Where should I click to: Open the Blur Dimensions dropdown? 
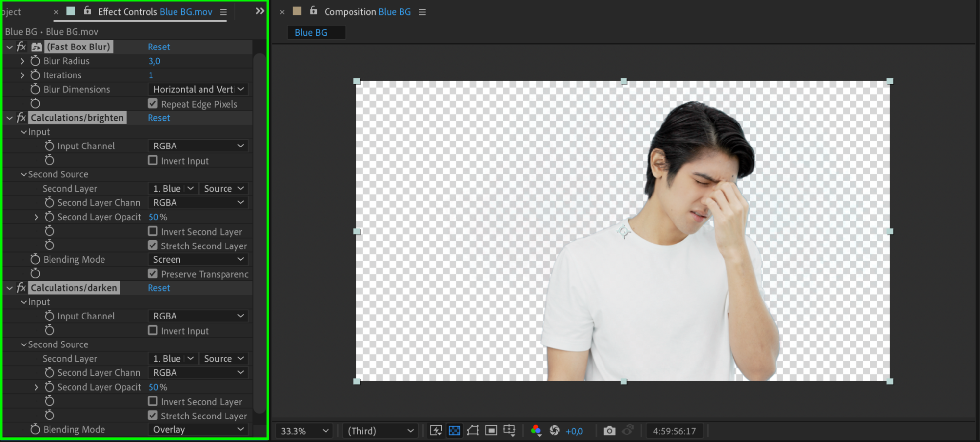click(x=198, y=89)
